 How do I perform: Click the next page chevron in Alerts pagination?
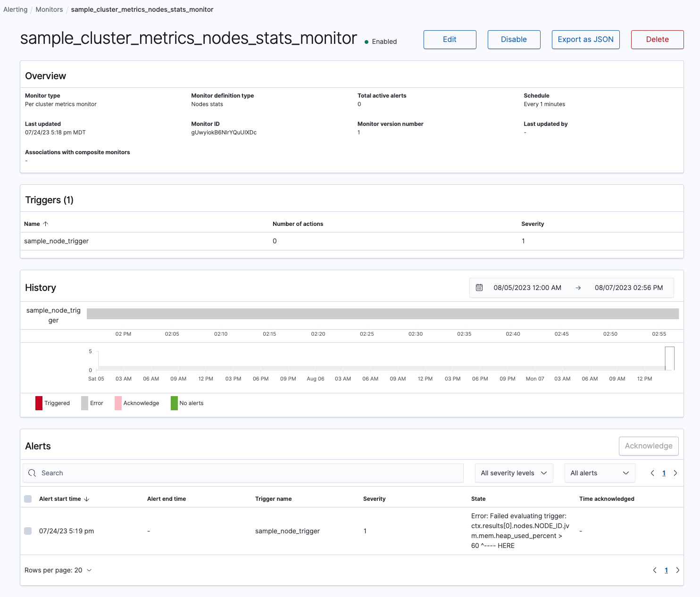675,473
